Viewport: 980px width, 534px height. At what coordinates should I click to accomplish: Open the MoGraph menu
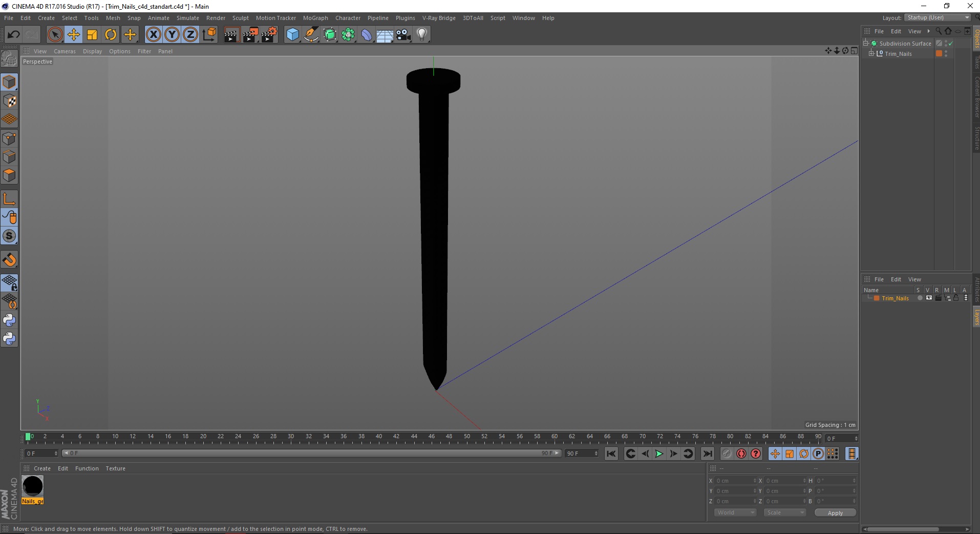(x=315, y=18)
